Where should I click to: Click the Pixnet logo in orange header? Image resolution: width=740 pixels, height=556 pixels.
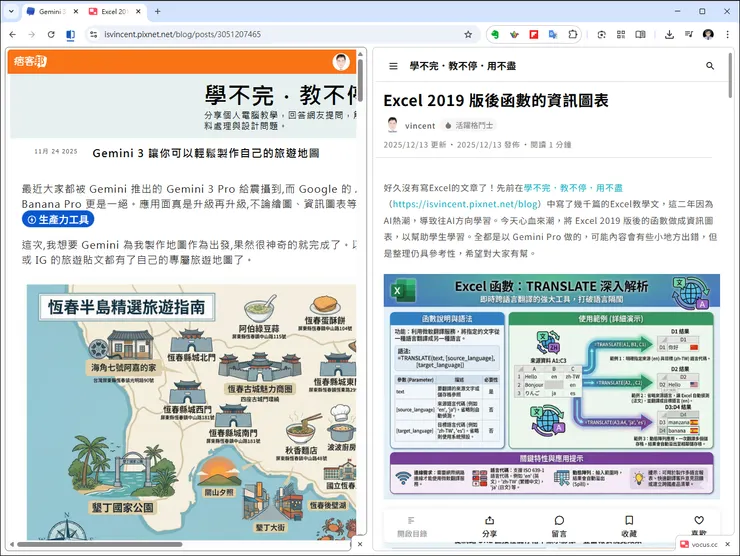(30, 61)
